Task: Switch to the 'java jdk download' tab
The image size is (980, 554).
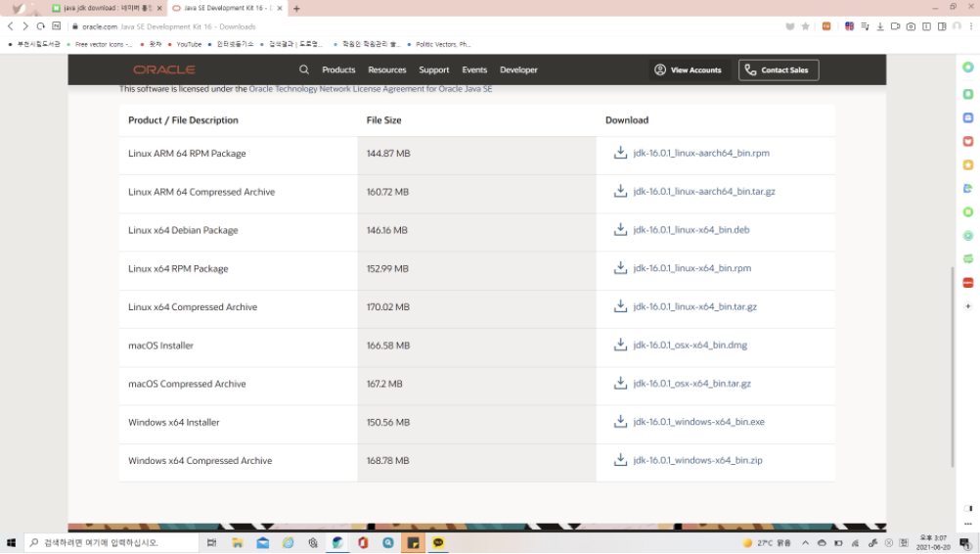Action: pos(108,8)
